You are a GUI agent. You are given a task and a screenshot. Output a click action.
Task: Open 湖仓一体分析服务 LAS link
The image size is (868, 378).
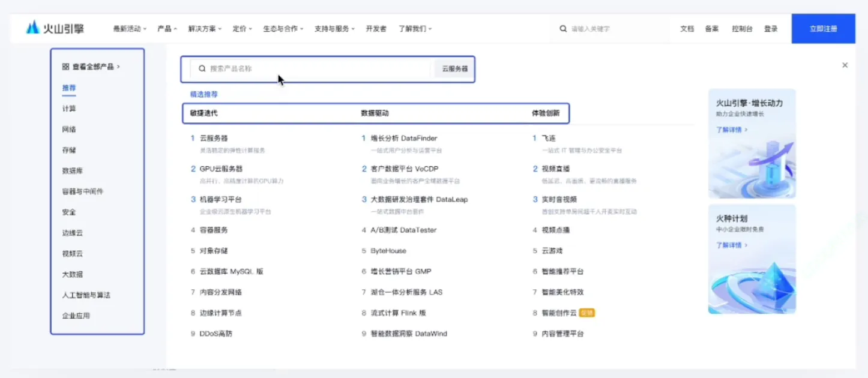click(406, 292)
